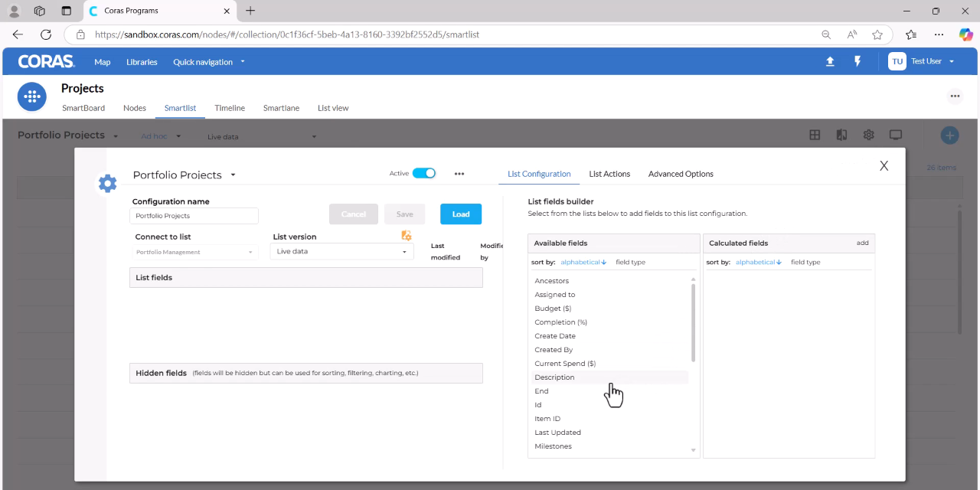This screenshot has width=980, height=490.
Task: Select the Description field
Action: pyautogui.click(x=611, y=377)
